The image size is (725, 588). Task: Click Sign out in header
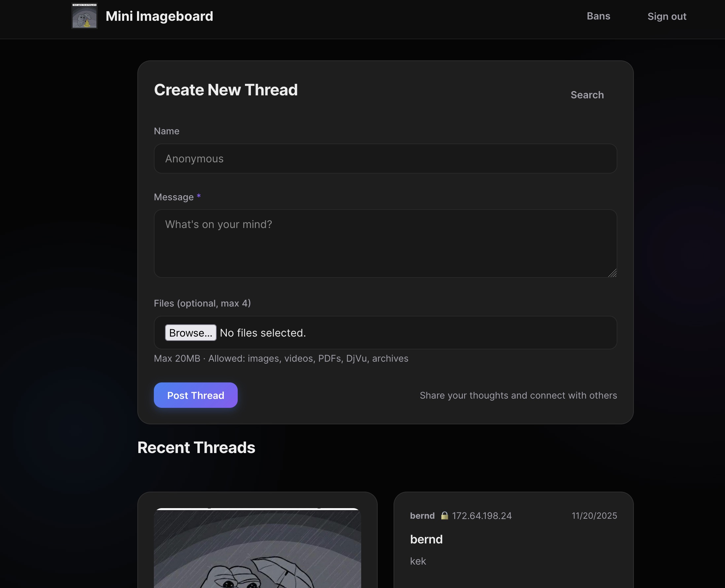click(666, 16)
